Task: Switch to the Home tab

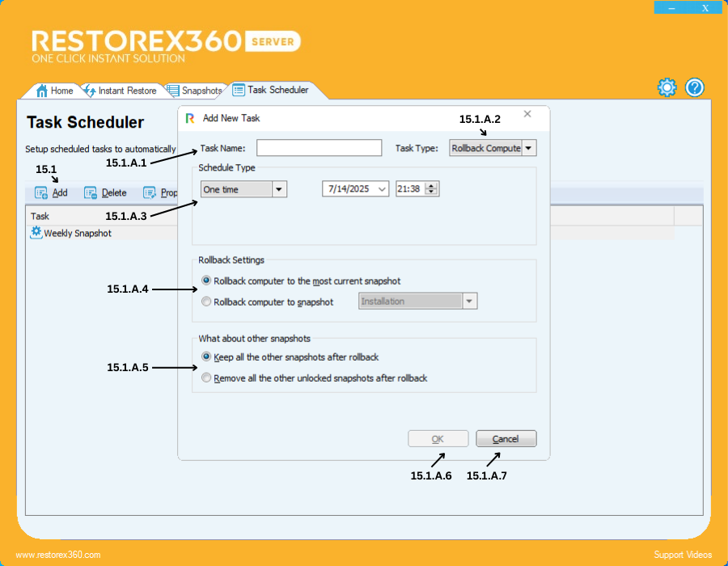Action: [55, 91]
